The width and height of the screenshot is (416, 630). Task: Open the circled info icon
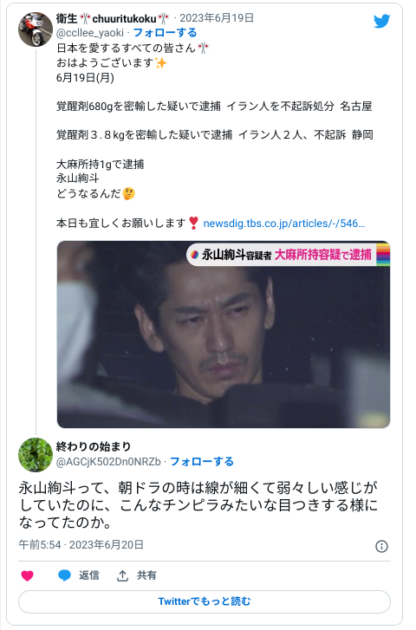tap(381, 546)
